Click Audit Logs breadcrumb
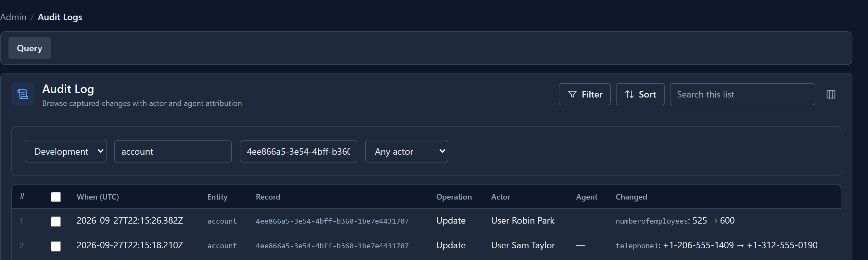 (x=60, y=17)
